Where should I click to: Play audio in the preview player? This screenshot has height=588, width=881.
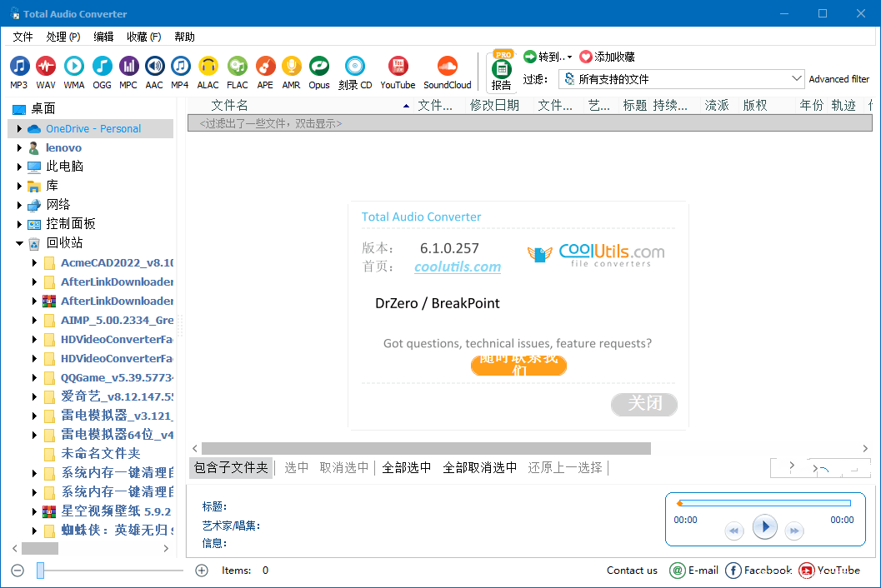764,527
